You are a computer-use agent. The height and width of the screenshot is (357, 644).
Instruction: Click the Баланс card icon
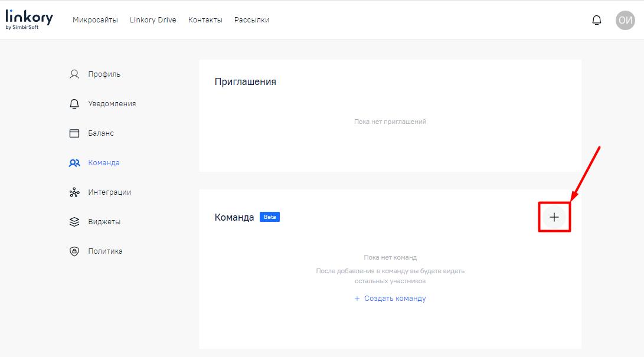(x=74, y=133)
